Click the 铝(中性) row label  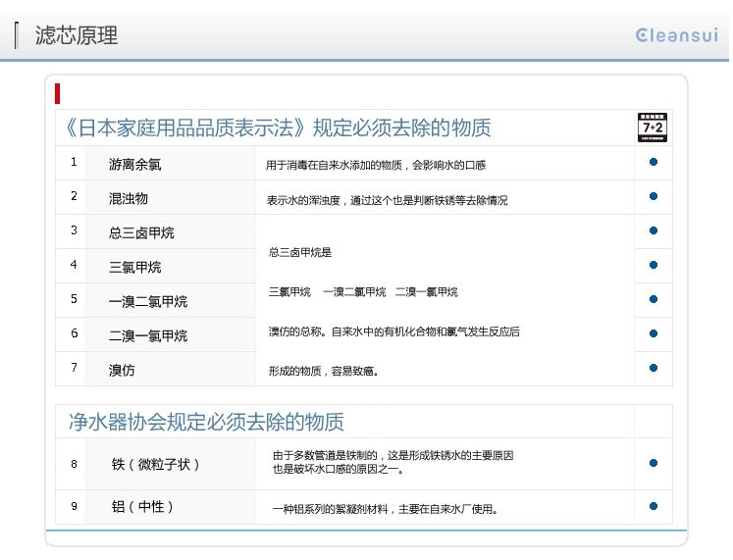pos(142,507)
